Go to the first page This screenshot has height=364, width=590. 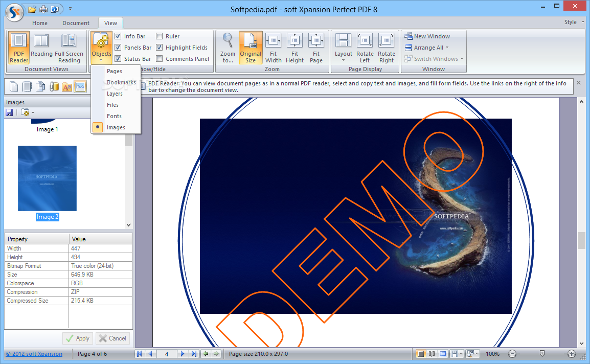click(x=139, y=353)
